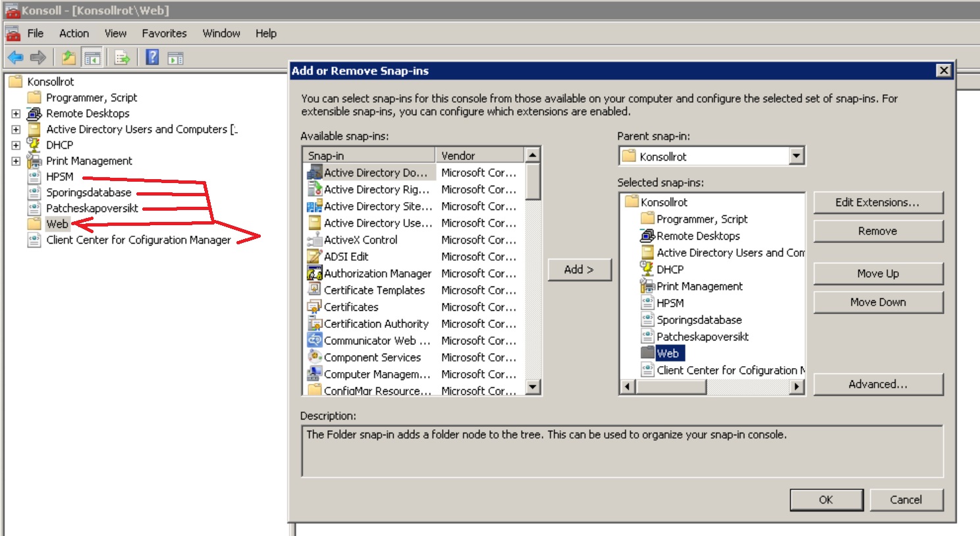980x536 pixels.
Task: Select the Authorization Manager snap-in icon
Action: (315, 273)
